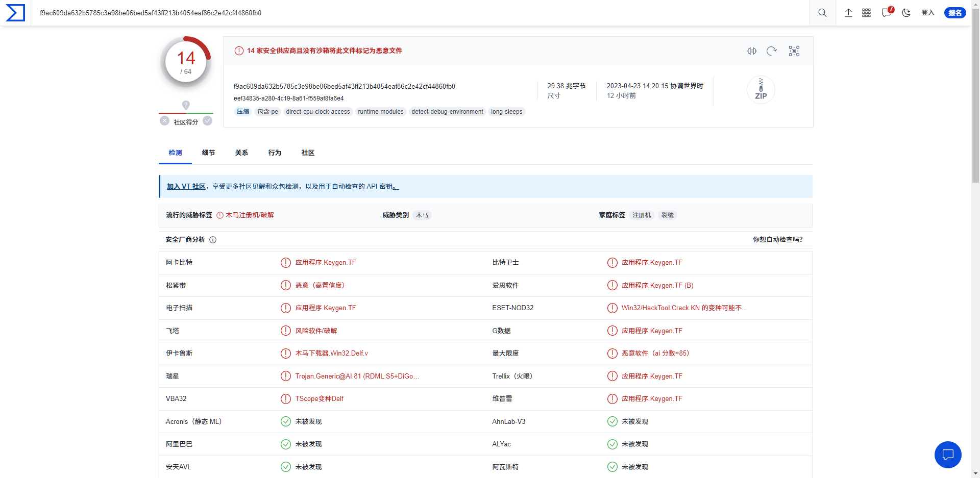Open the apps grid menu icon

pyautogui.click(x=867, y=13)
